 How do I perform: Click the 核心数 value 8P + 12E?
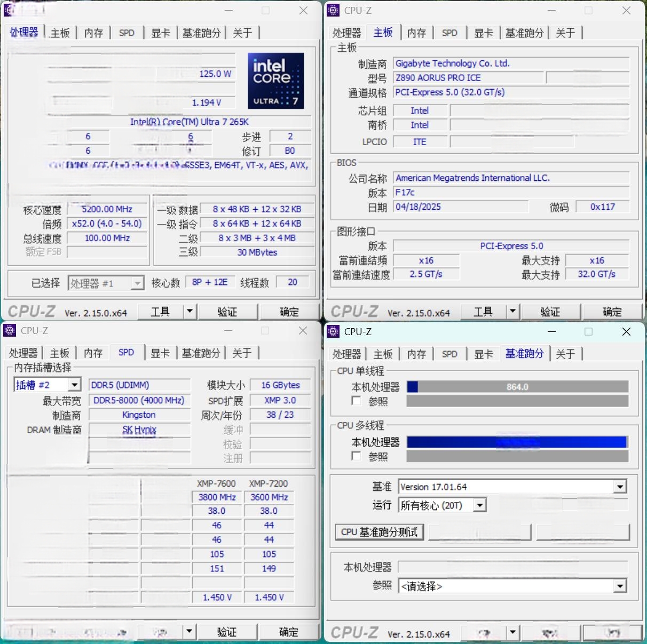point(210,282)
